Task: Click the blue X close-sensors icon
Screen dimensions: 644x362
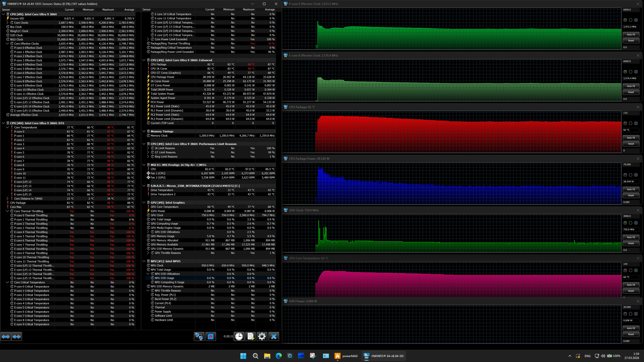Action: click(x=273, y=336)
